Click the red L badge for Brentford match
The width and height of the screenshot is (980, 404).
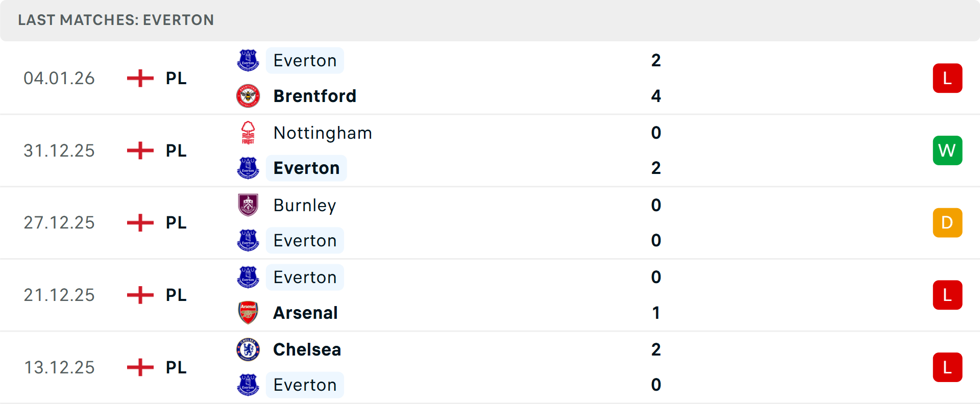(947, 78)
